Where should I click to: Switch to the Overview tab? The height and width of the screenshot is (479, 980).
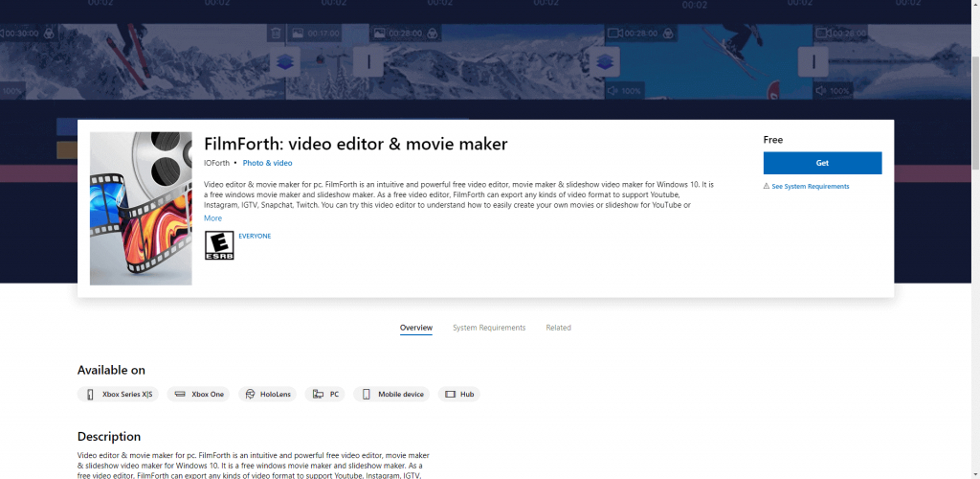pos(416,328)
